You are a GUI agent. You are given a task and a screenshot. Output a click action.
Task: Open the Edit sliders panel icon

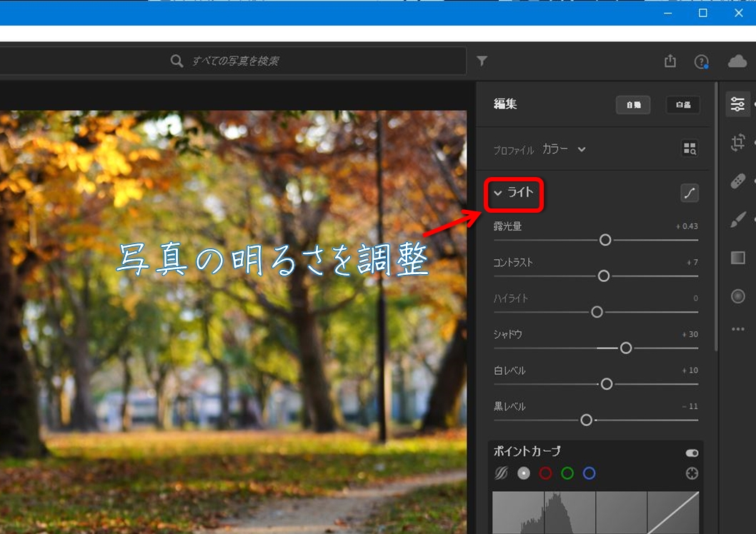[x=737, y=105]
